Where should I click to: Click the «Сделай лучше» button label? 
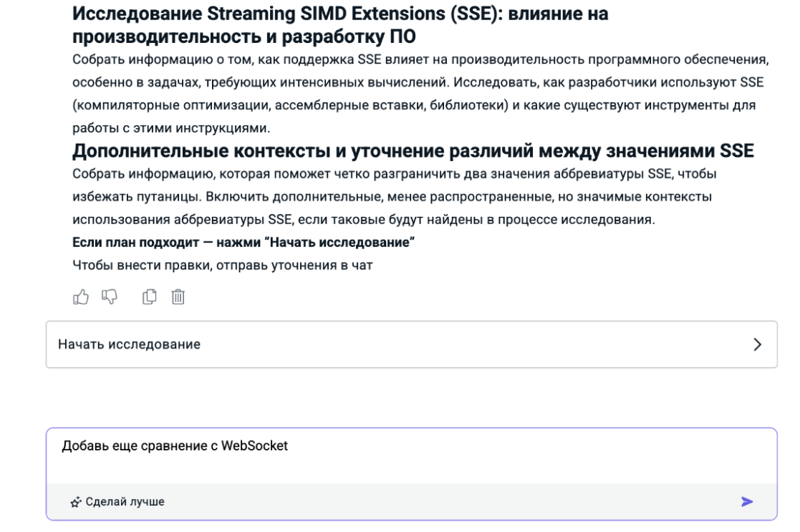pyautogui.click(x=125, y=502)
